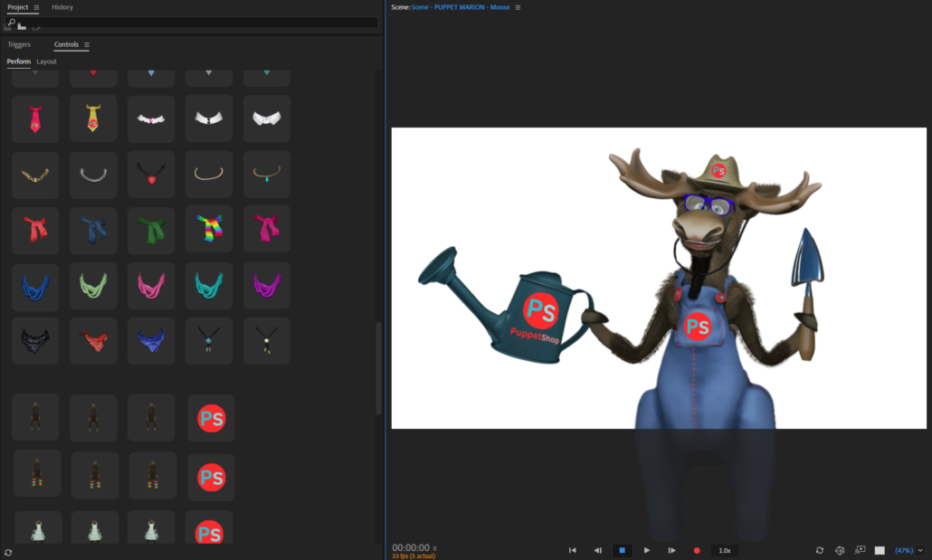
Task: Trigger the plain white collar
Action: point(267,119)
